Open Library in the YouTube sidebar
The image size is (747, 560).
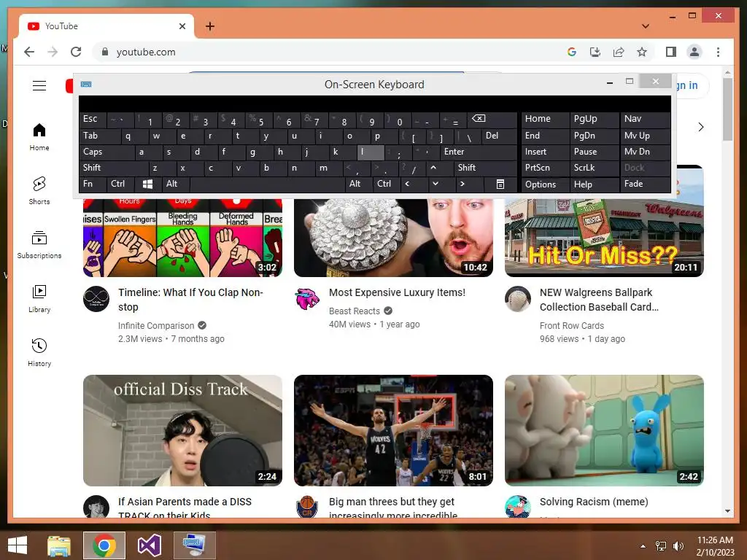(39, 298)
